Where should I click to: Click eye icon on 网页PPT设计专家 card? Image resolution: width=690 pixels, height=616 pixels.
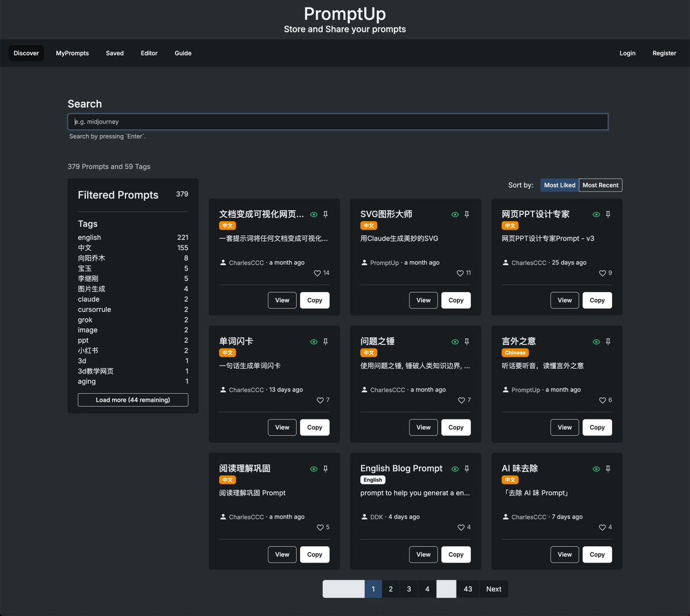coord(596,215)
